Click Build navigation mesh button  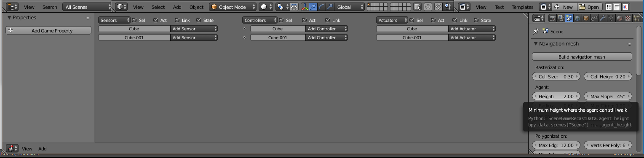pos(582,57)
